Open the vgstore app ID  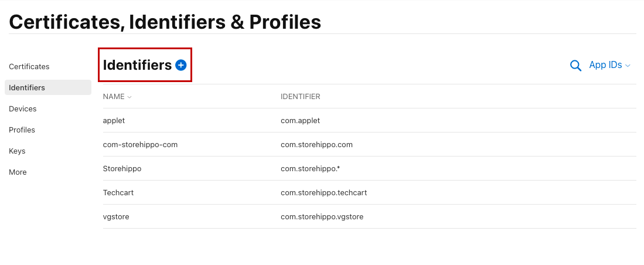(x=116, y=217)
